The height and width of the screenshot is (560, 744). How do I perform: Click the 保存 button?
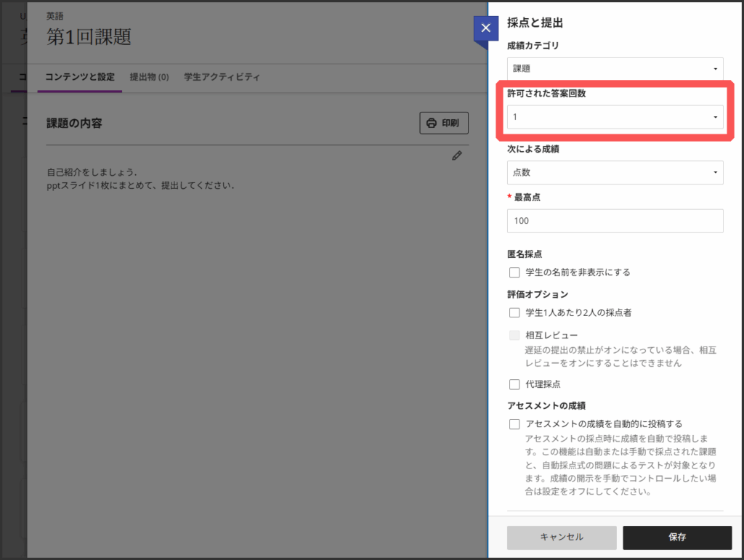[677, 537]
